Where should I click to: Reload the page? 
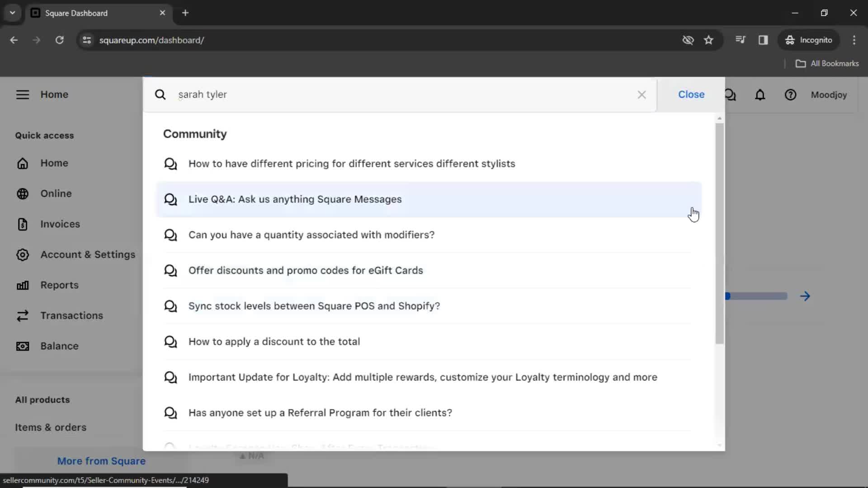point(59,40)
